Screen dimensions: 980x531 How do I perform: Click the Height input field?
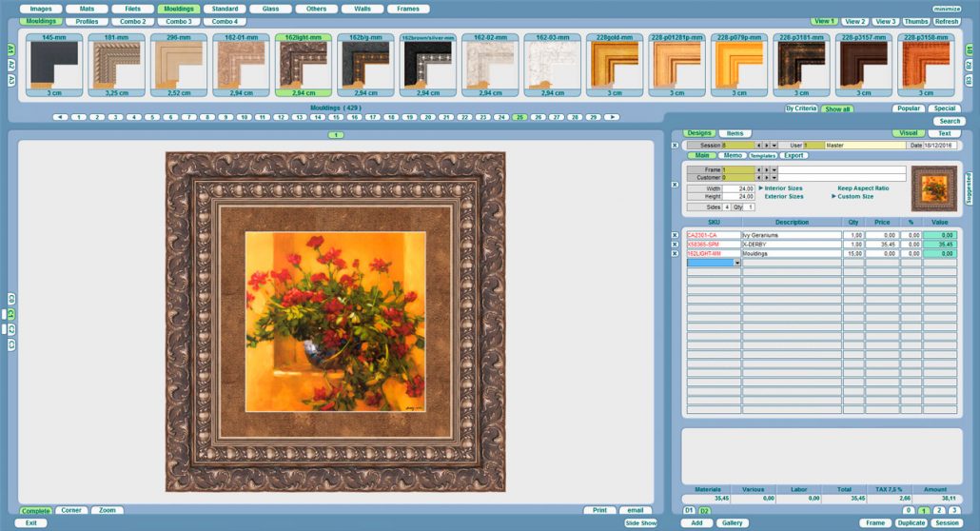[x=738, y=196]
